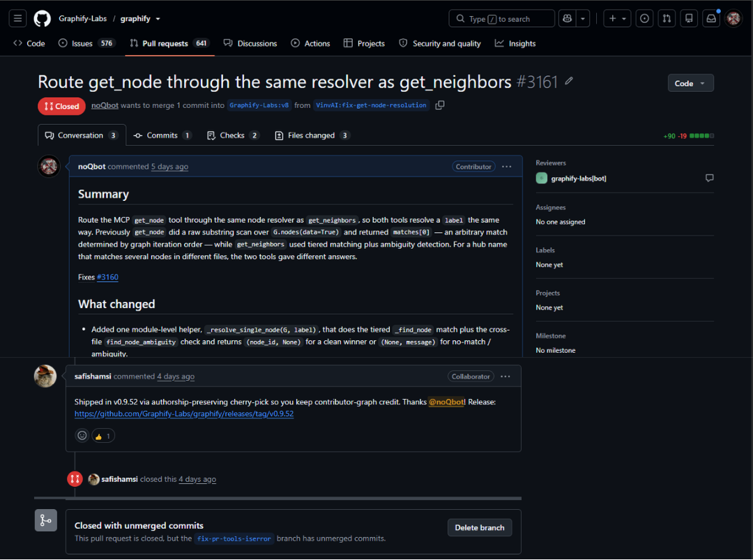
Task: Click noQbot's avatar beside the first comment
Action: point(49,167)
